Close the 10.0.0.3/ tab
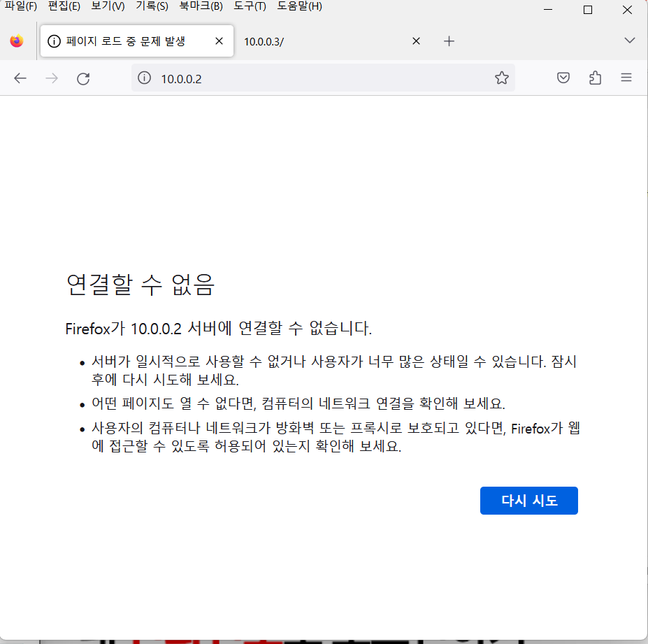The image size is (648, 644). coord(416,41)
